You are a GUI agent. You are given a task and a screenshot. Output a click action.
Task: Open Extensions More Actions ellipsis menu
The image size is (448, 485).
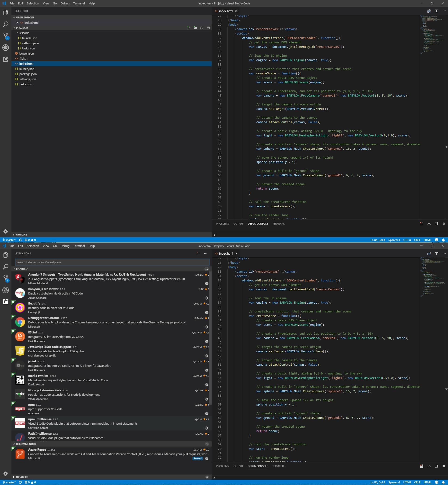pyautogui.click(x=206, y=253)
